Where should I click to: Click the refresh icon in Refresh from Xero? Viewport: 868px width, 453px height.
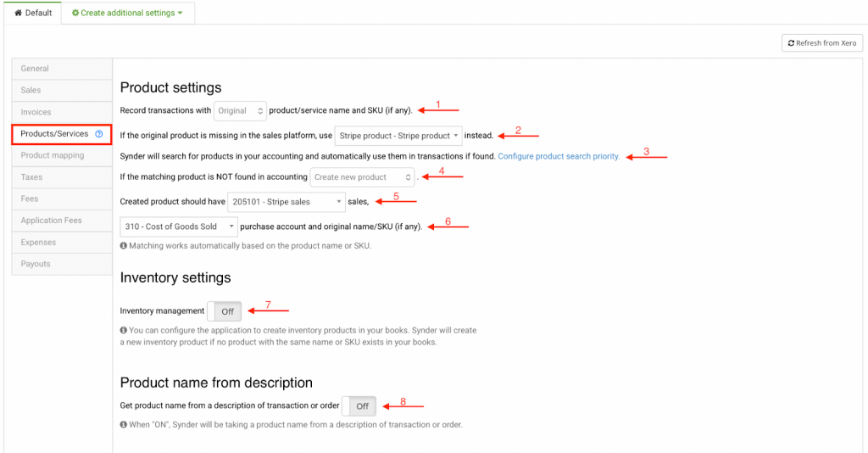point(791,43)
